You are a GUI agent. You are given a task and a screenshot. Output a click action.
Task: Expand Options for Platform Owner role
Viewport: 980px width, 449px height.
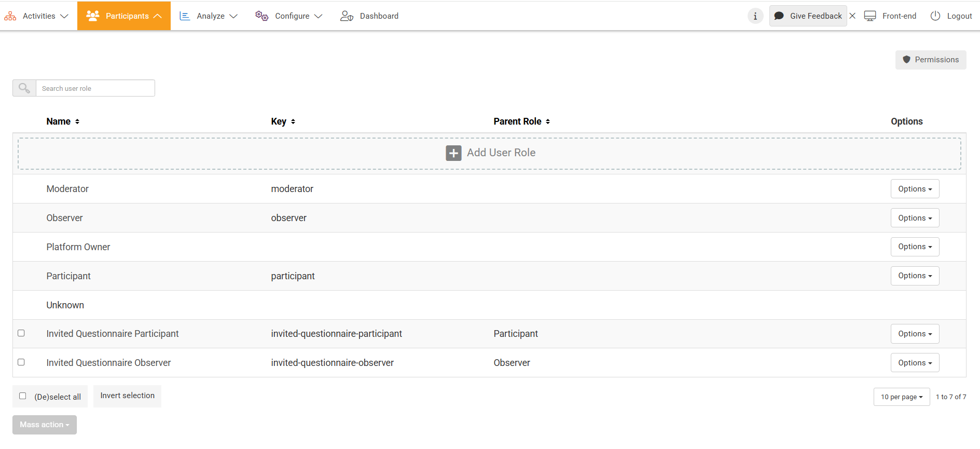915,247
